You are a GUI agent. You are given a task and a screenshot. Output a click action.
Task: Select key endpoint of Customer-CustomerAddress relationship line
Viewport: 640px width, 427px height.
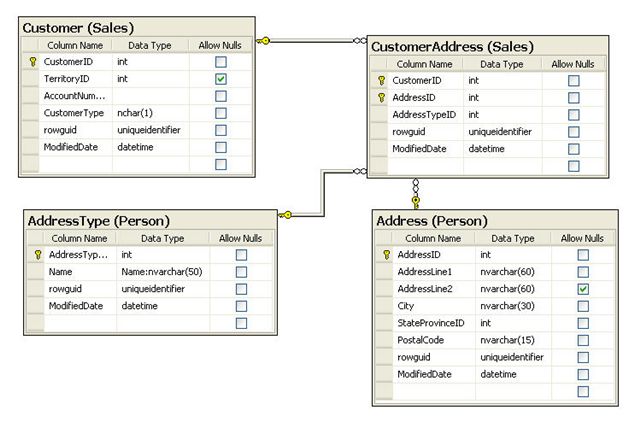tap(263, 41)
